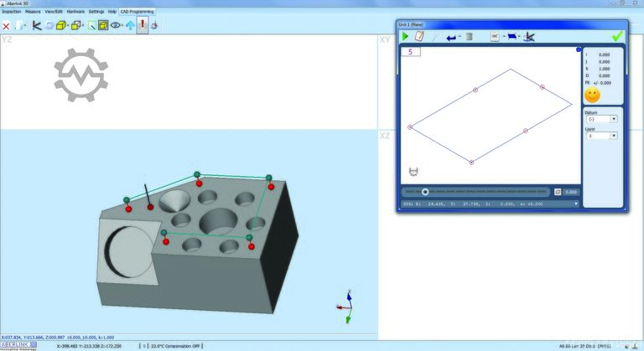Screen dimensions: 644x351
Task: Toggle the small square button beside slider
Action: tap(558, 192)
